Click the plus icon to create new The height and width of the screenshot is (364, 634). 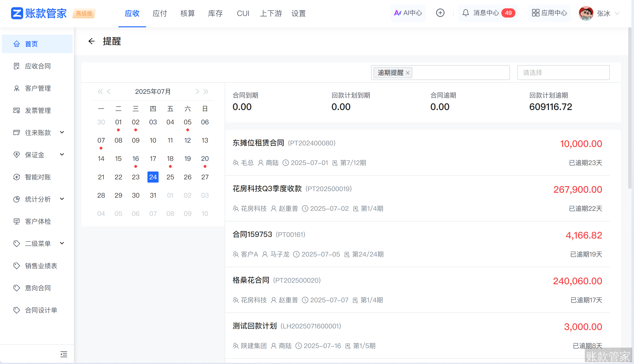click(440, 13)
